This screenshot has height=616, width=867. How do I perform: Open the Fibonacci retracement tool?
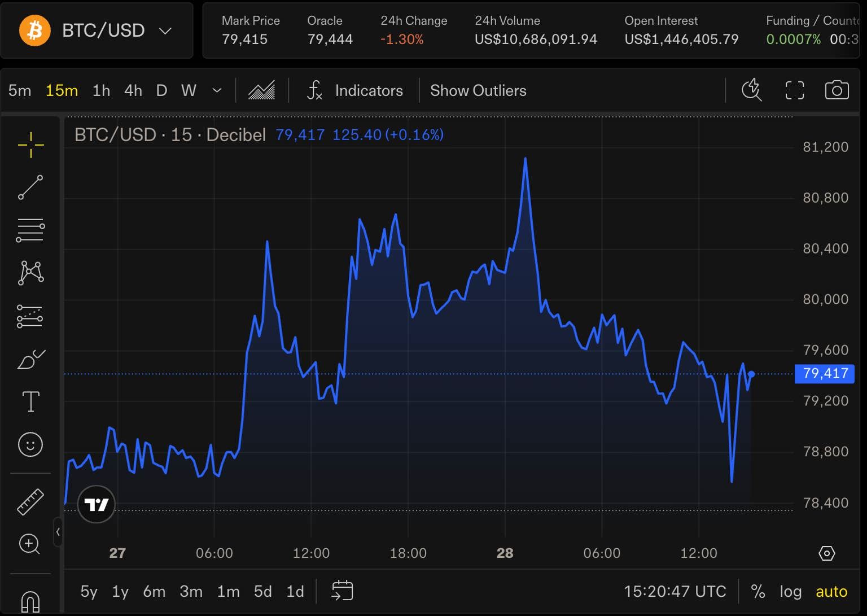(30, 230)
